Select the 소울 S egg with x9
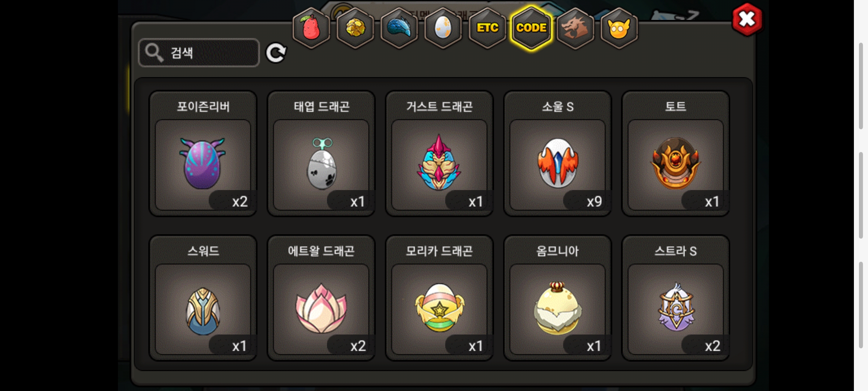This screenshot has width=868, height=391. pos(557,154)
